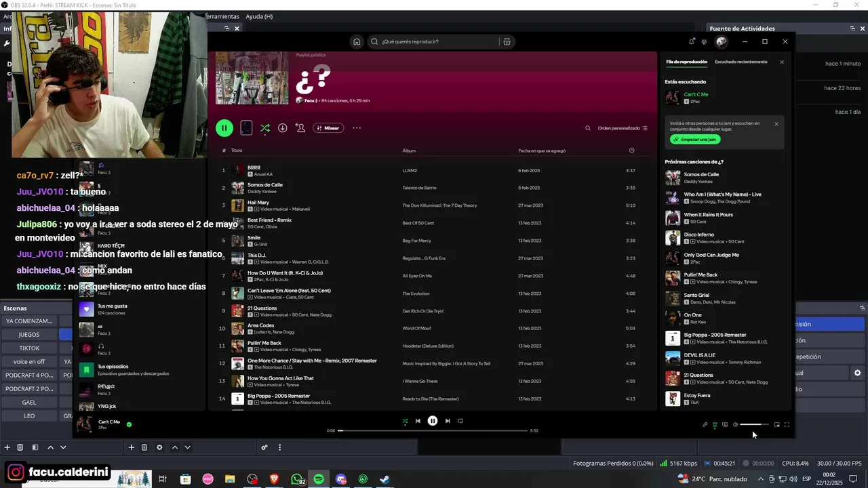
Task: Toggle repeat in player bar
Action: pos(460,421)
